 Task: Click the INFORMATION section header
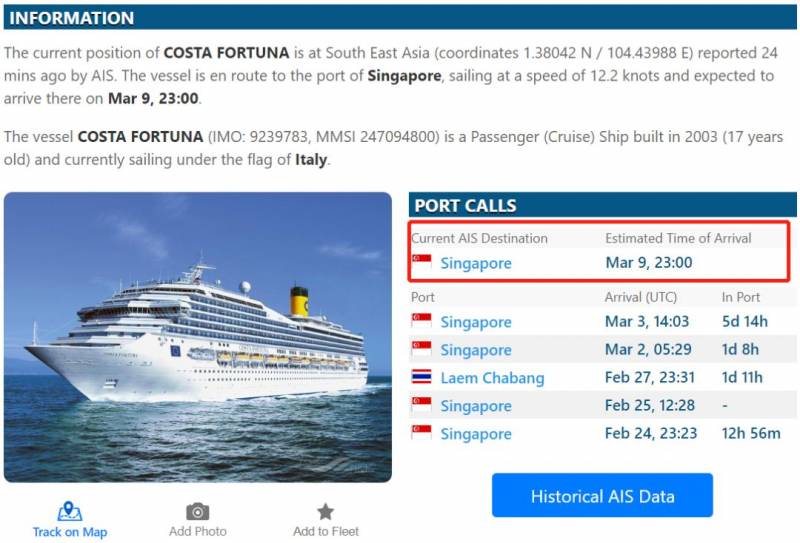point(71,18)
